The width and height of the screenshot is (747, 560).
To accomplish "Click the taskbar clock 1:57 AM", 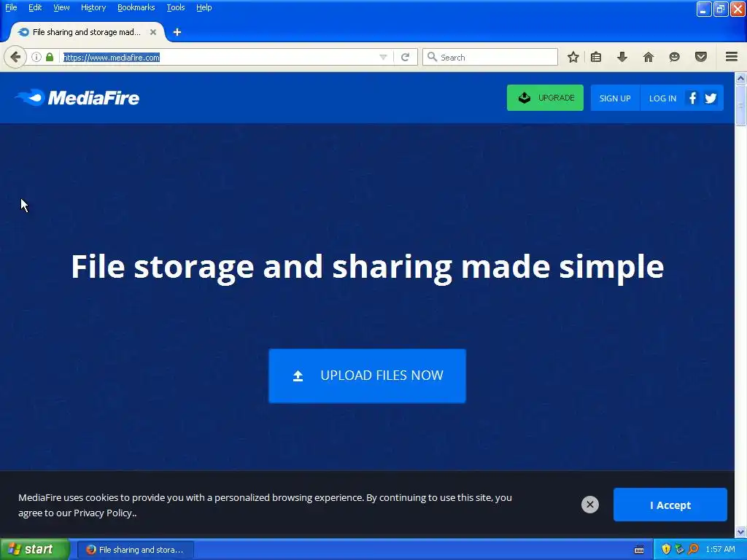I will [720, 550].
